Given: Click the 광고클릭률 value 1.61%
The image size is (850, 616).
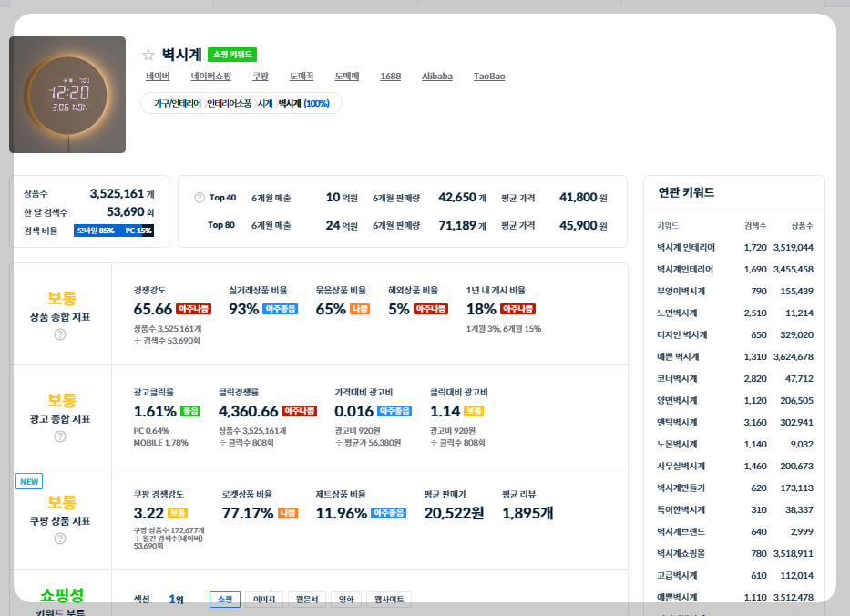Looking at the screenshot, I should (155, 411).
